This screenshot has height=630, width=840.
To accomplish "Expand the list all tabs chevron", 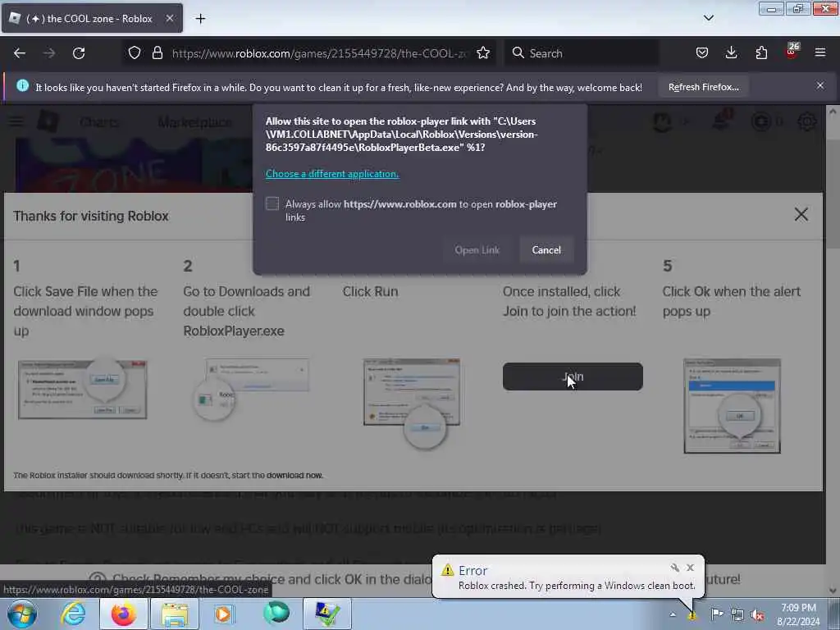I will pos(708,18).
